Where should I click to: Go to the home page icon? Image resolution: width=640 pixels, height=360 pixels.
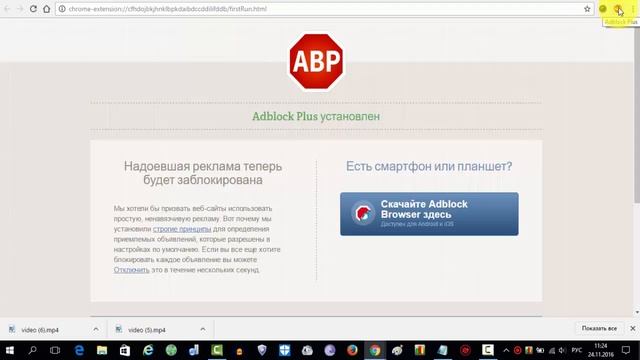tap(47, 9)
